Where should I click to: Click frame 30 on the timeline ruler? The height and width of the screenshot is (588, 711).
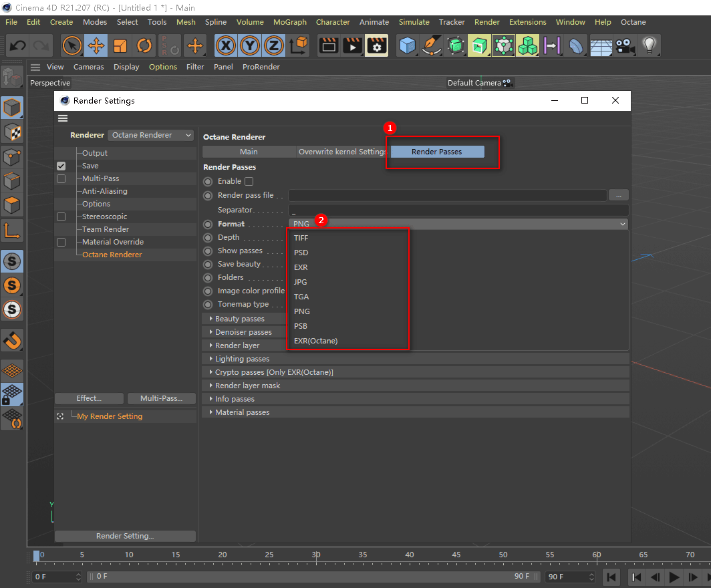(x=316, y=555)
